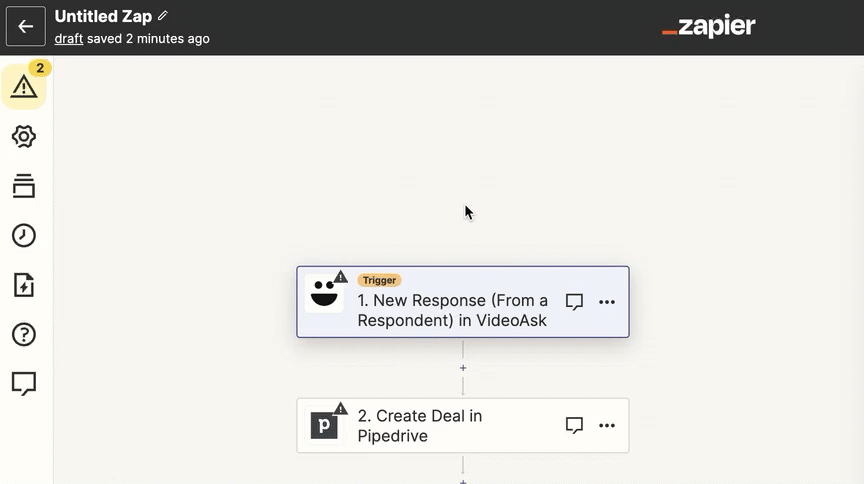864x484 pixels.
Task: Select the VideoAsk trigger step card
Action: [463, 302]
